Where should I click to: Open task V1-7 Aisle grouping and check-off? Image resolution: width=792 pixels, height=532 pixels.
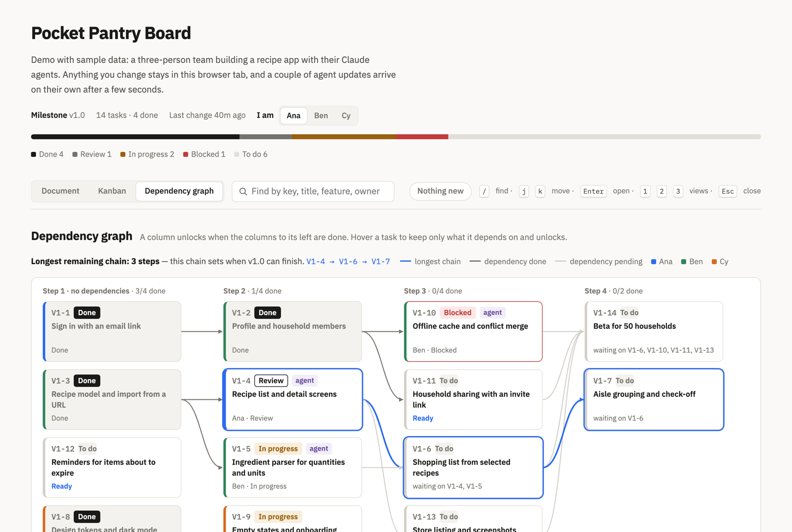[654, 399]
